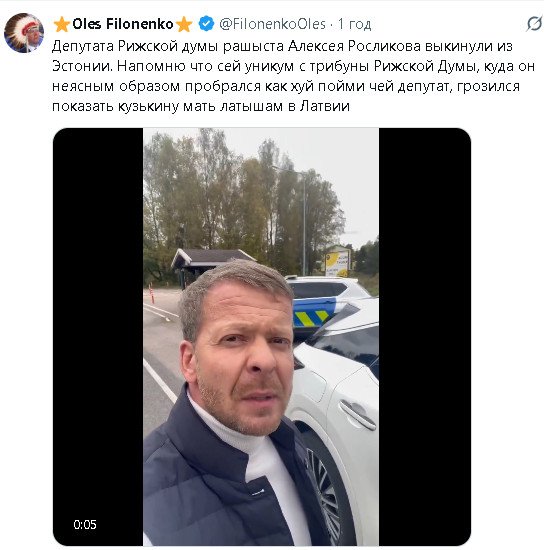Click the star emoji before the name Oles
Image resolution: width=544 pixels, height=550 pixels.
click(x=62, y=24)
